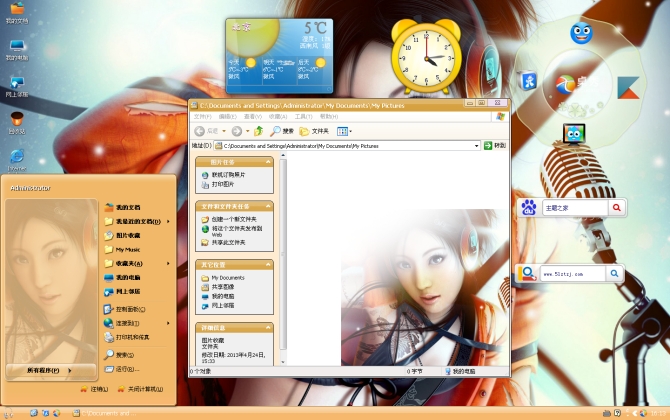Expand the address bar dropdown arrow
Image resolution: width=670 pixels, height=420 pixels.
[x=477, y=146]
